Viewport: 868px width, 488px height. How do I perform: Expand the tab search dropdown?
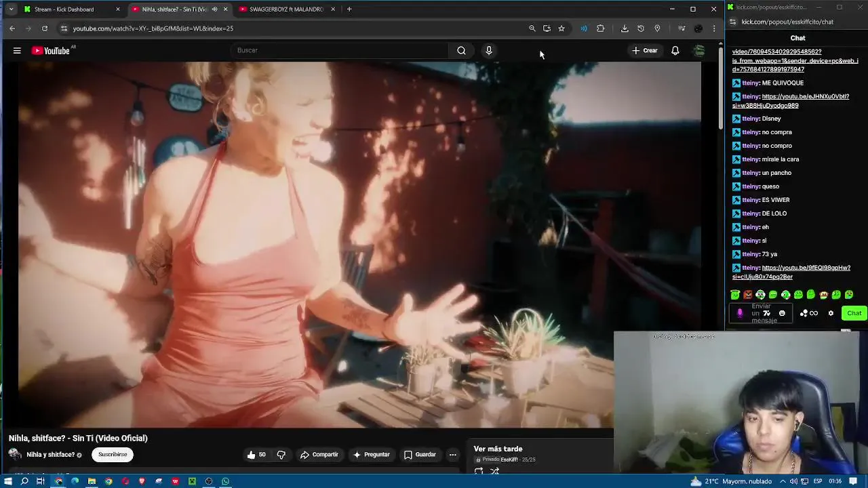(x=11, y=9)
